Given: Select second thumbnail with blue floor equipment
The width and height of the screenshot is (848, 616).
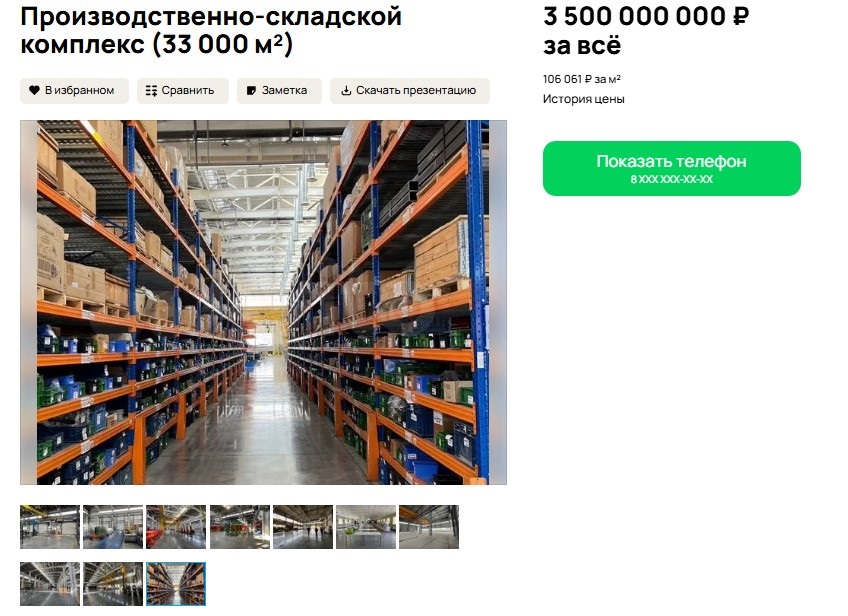Looking at the screenshot, I should [x=113, y=527].
